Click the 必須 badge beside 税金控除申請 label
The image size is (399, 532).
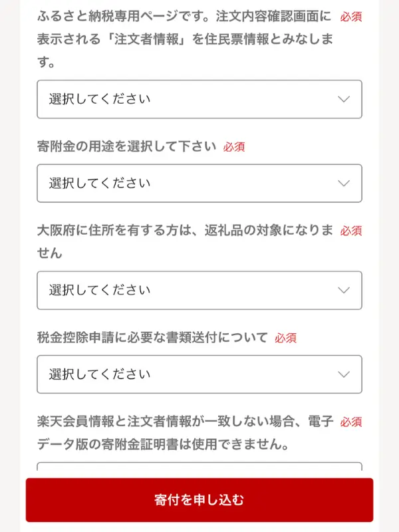point(286,338)
